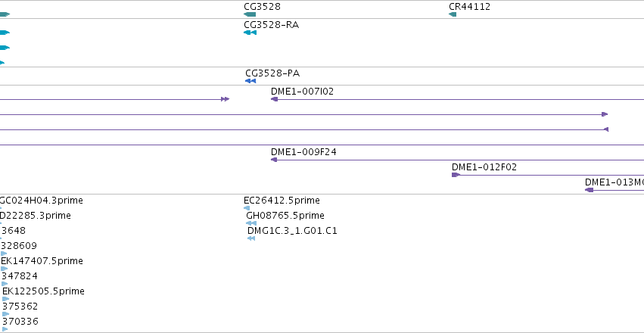Click the DME1-007I02 clone arrowhead
The image size is (644, 333).
[x=275, y=99]
